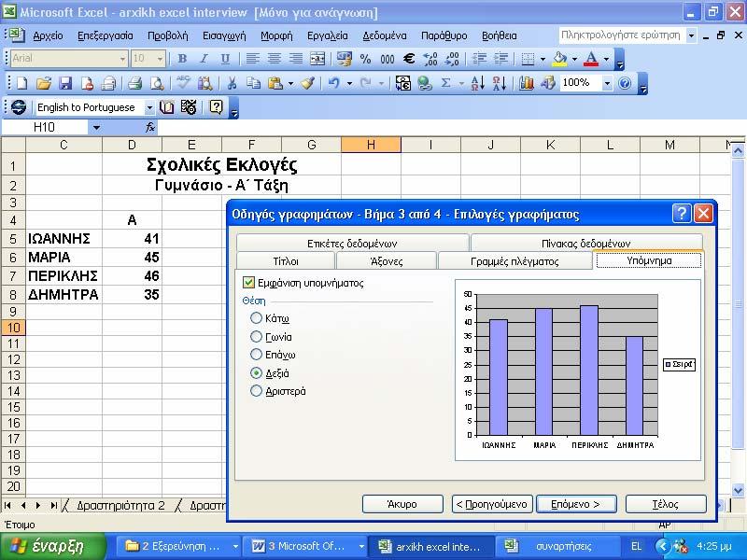Run spelling check icon
The height and width of the screenshot is (560, 747).
tap(183, 83)
